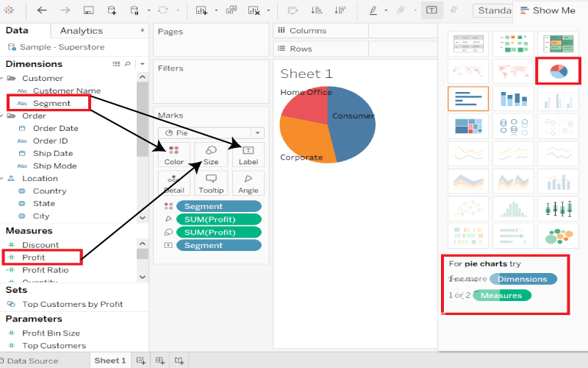The height and width of the screenshot is (368, 588).
Task: Open the highlight dropdown arrow
Action: (386, 10)
